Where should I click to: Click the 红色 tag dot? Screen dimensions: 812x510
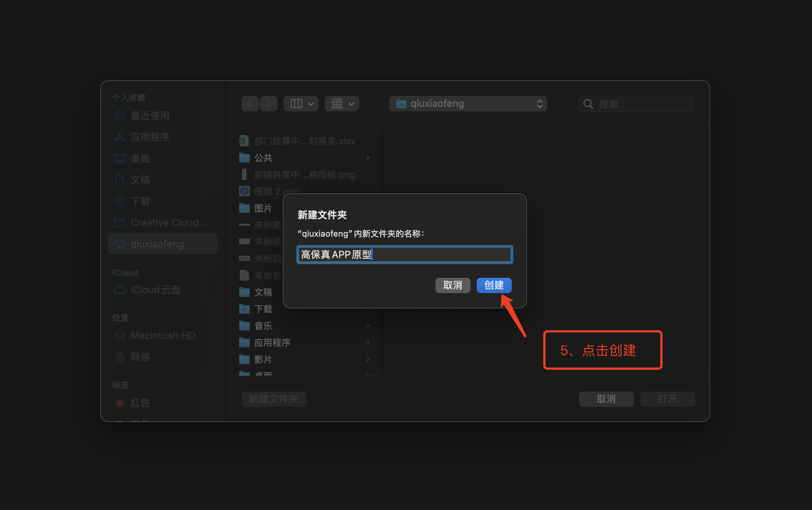coord(120,403)
